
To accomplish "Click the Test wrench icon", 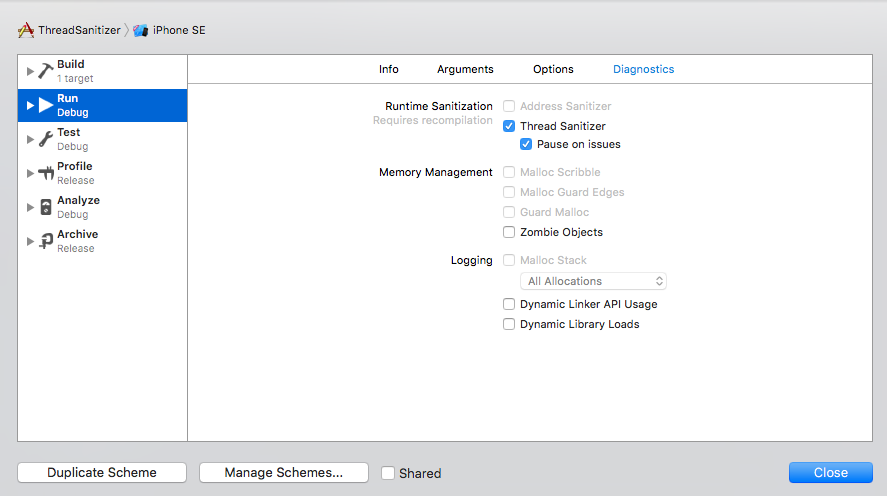I will pos(46,139).
